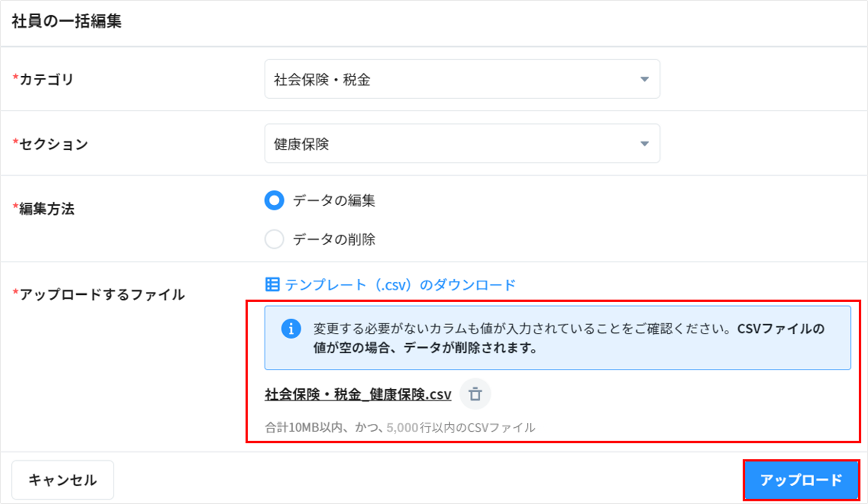Select データの削除 radio button

tap(274, 239)
